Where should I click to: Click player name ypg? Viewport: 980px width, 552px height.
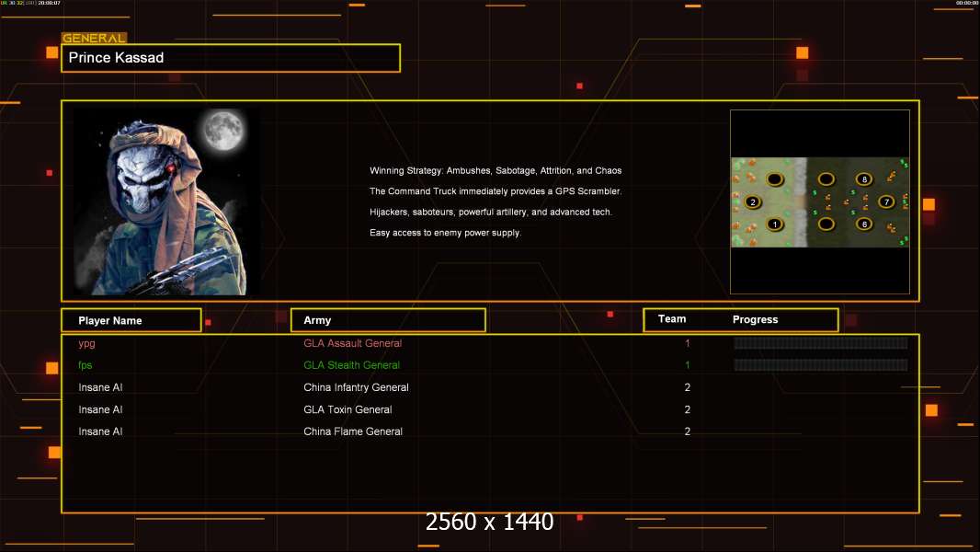coord(86,343)
